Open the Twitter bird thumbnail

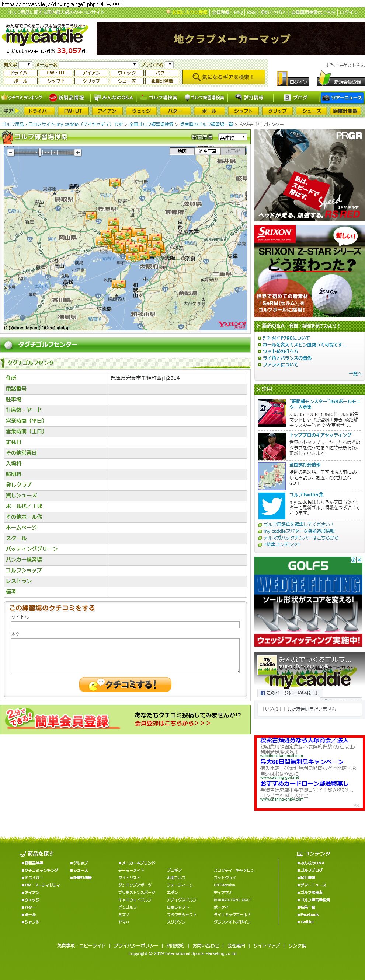pyautogui.click(x=272, y=506)
